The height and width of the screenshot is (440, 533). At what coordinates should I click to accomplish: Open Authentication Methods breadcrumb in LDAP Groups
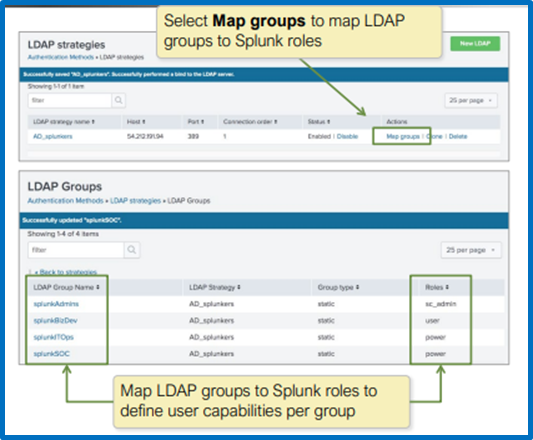tap(65, 201)
